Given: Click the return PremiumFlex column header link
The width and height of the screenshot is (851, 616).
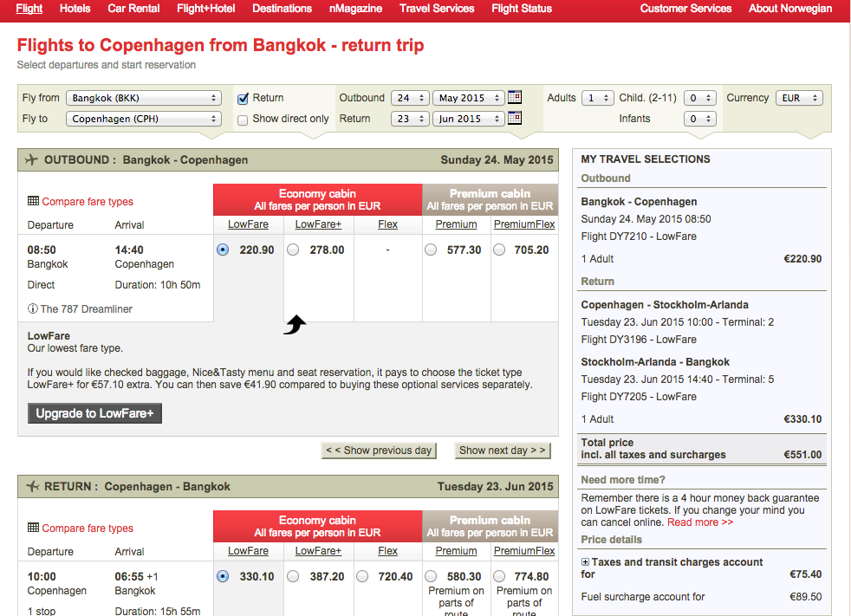Looking at the screenshot, I should tap(524, 551).
